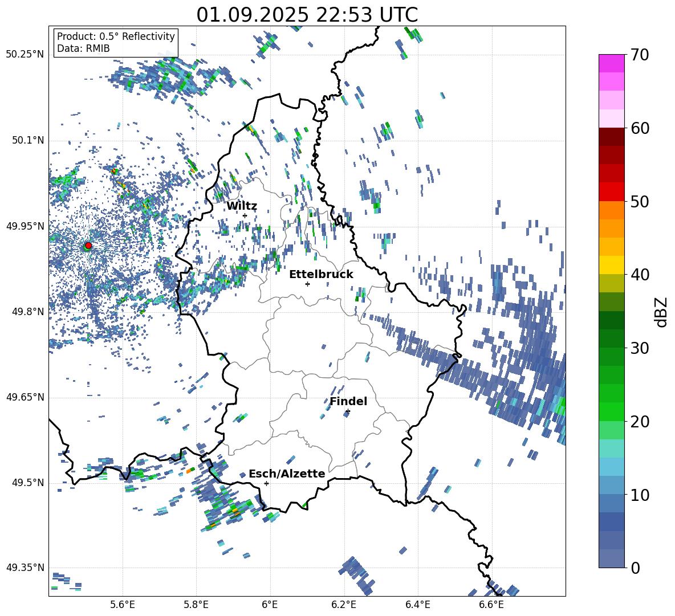Click the yellow swatch just above 40 dBZ
The width and height of the screenshot is (675, 616).
[611, 265]
